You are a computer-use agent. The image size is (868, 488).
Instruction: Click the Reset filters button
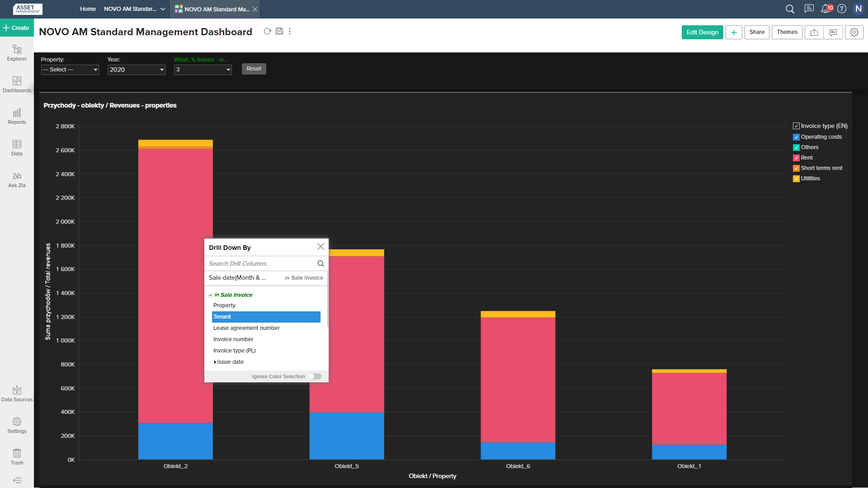point(254,69)
